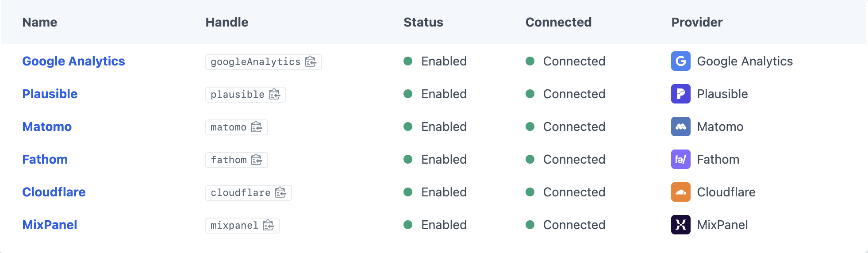Click the Fathom provider logo

680,159
